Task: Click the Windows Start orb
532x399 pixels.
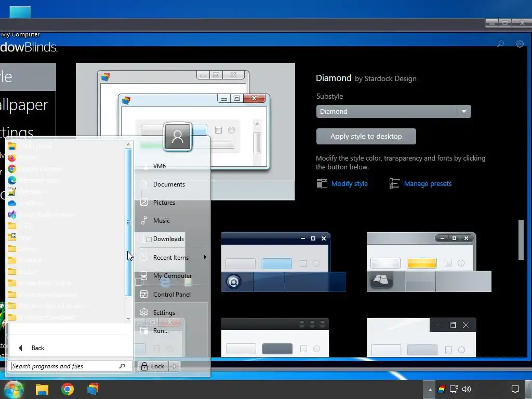Action: tap(14, 389)
